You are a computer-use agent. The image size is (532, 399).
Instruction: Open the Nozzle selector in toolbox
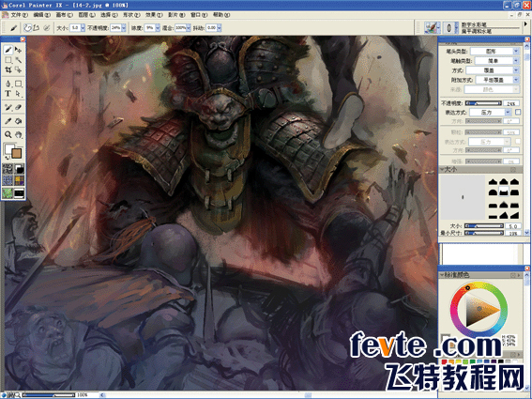(19, 193)
